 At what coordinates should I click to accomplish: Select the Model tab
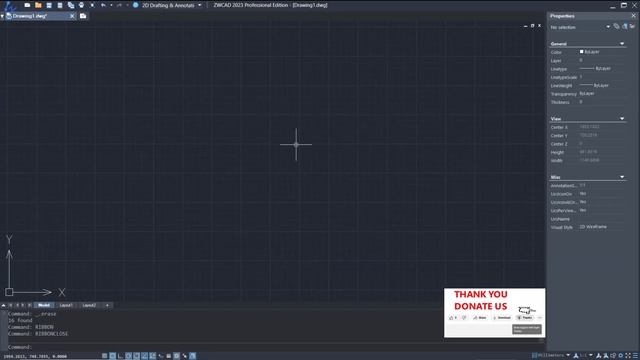click(44, 305)
